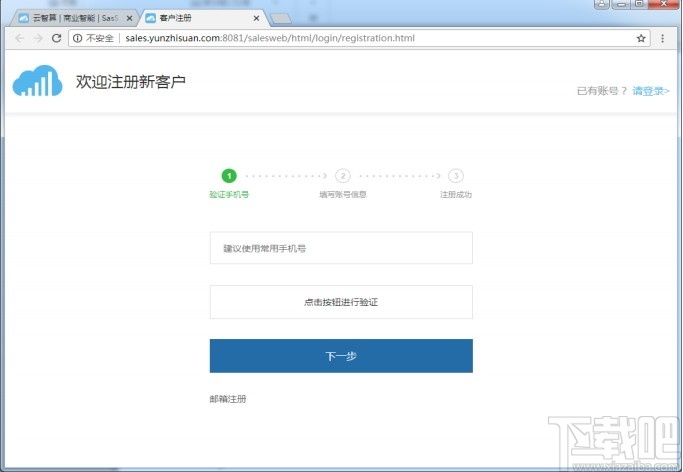Click the browser back arrow
The image size is (683, 472).
[x=19, y=38]
